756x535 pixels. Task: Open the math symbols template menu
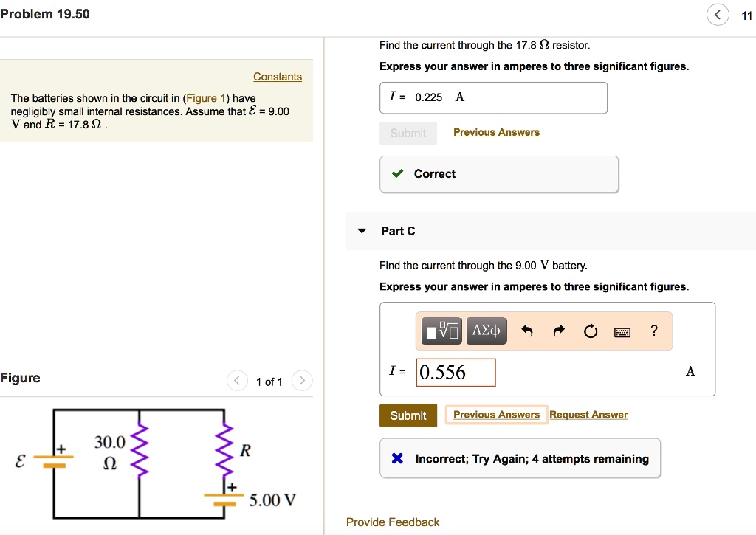click(x=441, y=331)
